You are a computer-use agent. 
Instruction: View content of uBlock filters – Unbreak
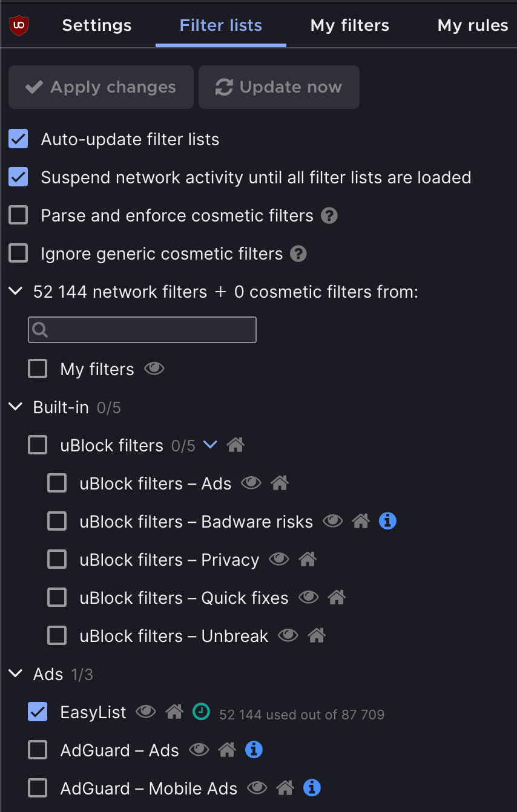(x=288, y=635)
